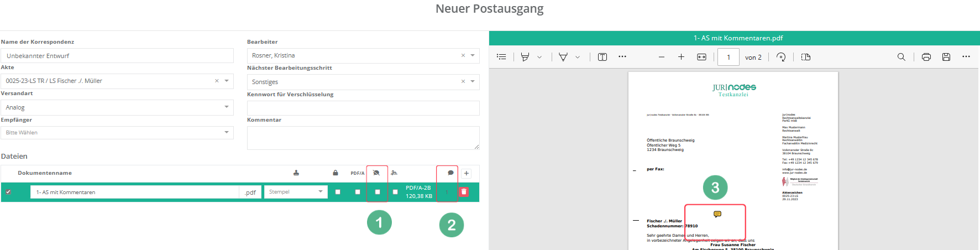Screen dimensions: 980x250
Task: Clear the Akte field selection
Action: [x=217, y=81]
